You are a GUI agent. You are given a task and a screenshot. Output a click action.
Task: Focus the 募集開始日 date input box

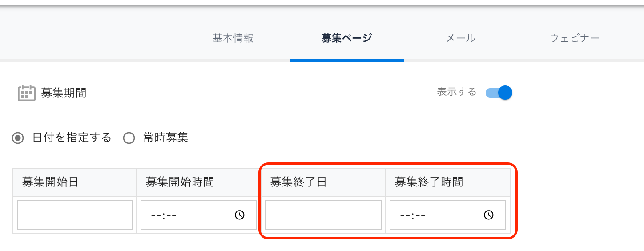click(x=75, y=215)
